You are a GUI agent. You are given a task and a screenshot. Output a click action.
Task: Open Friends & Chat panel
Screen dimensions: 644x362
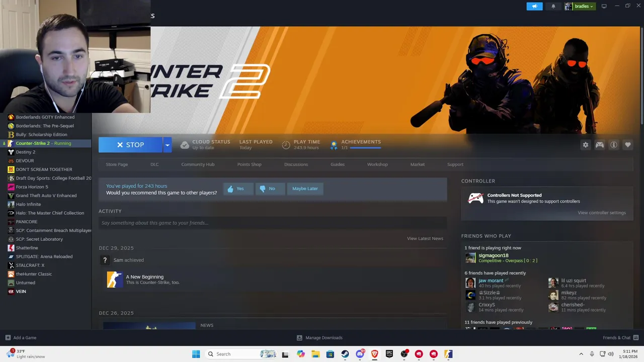tap(621, 338)
